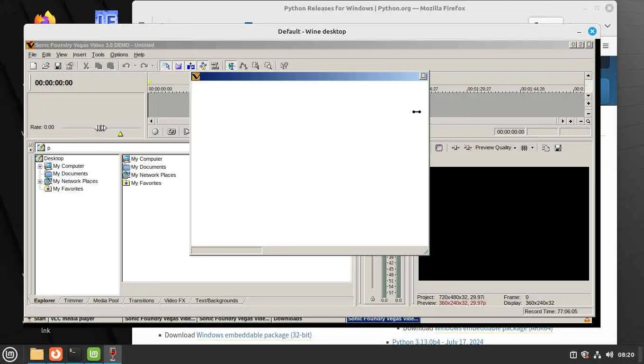Switch to the Trimmer tab
The width and height of the screenshot is (644, 364).
tap(73, 300)
